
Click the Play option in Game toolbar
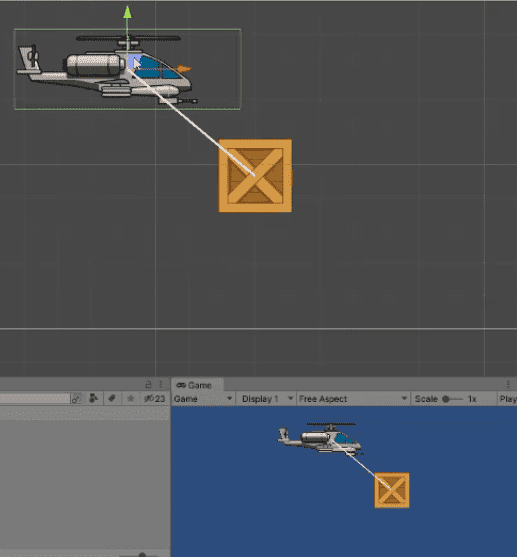pyautogui.click(x=507, y=399)
